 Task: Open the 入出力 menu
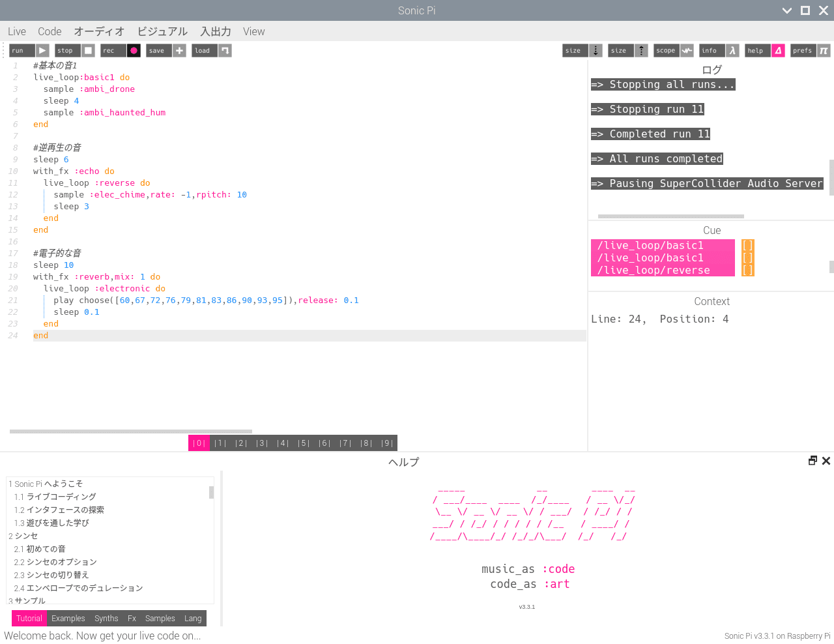[216, 31]
